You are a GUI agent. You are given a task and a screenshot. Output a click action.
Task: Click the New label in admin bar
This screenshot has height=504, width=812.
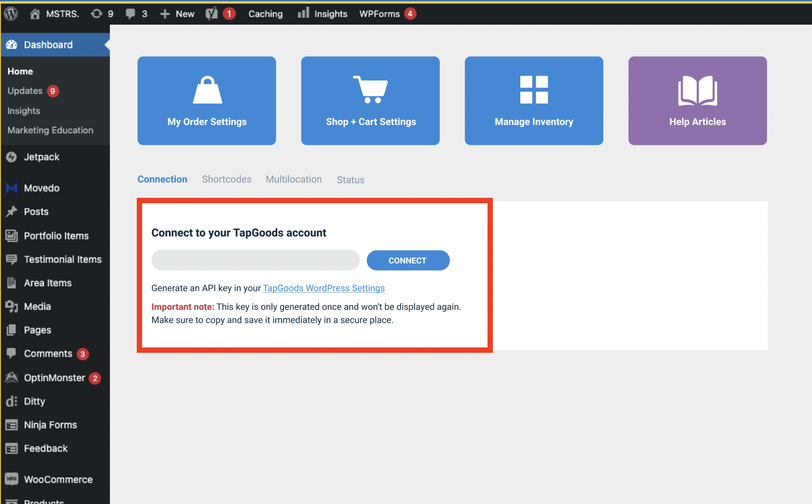tap(185, 14)
